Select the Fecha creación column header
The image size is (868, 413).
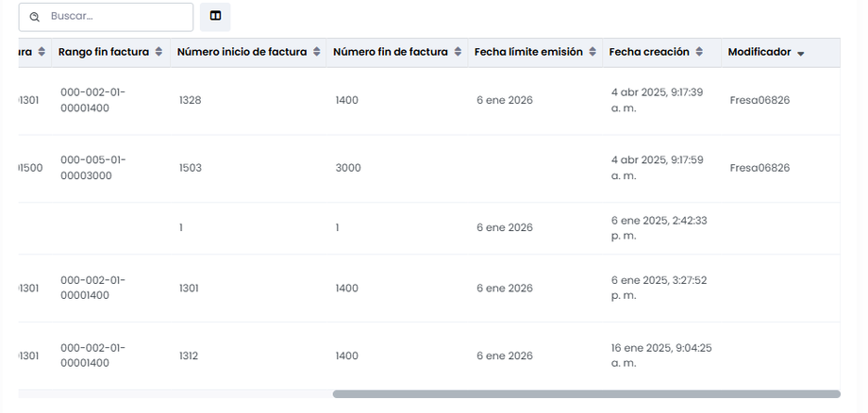pos(649,53)
